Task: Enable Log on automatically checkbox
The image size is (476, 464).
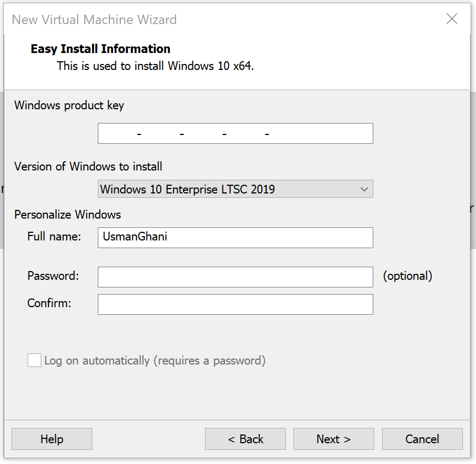Action: 34,360
